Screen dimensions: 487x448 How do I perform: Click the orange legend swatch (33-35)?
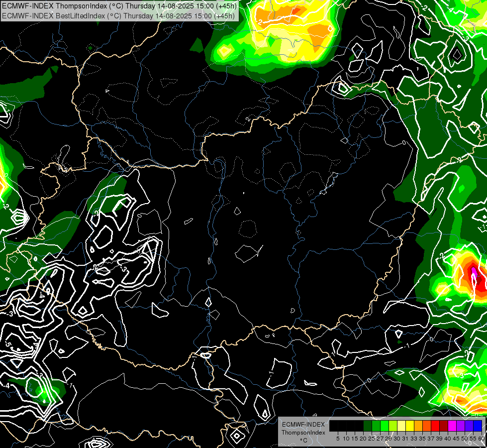[418, 426]
